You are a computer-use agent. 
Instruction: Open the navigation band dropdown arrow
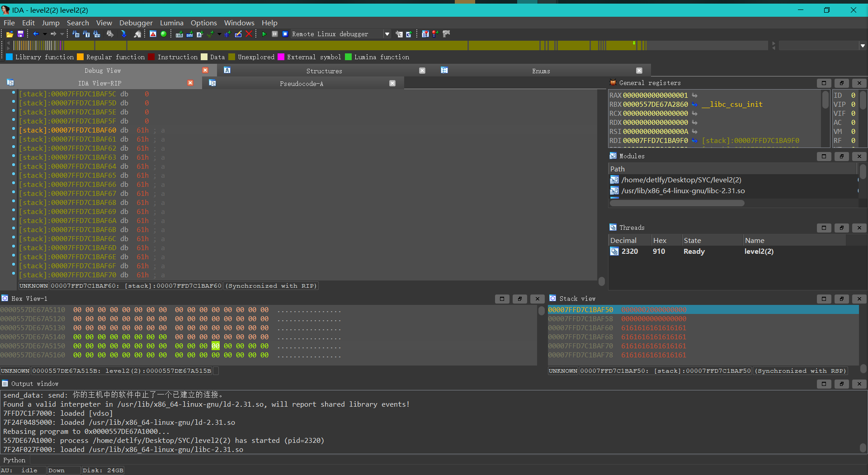point(863,46)
